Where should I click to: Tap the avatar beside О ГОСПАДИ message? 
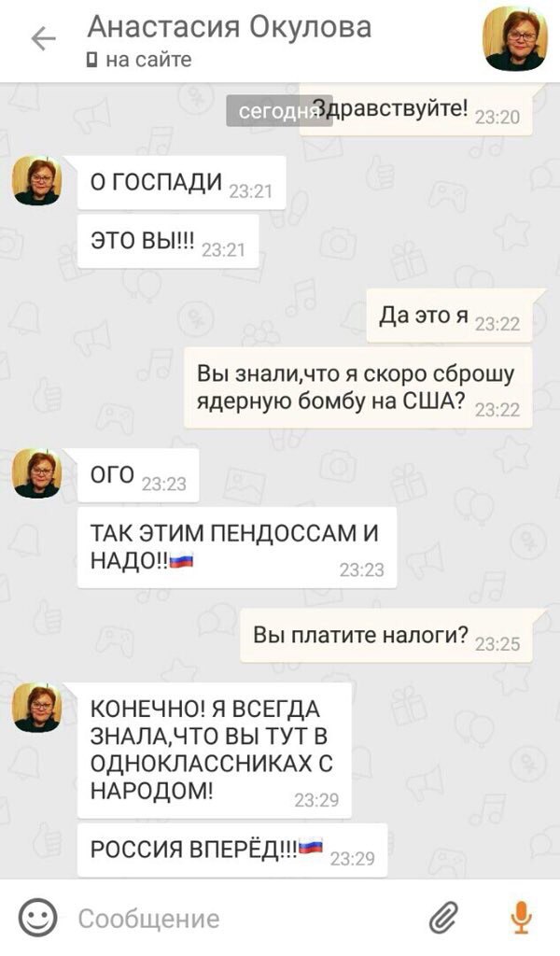click(37, 180)
